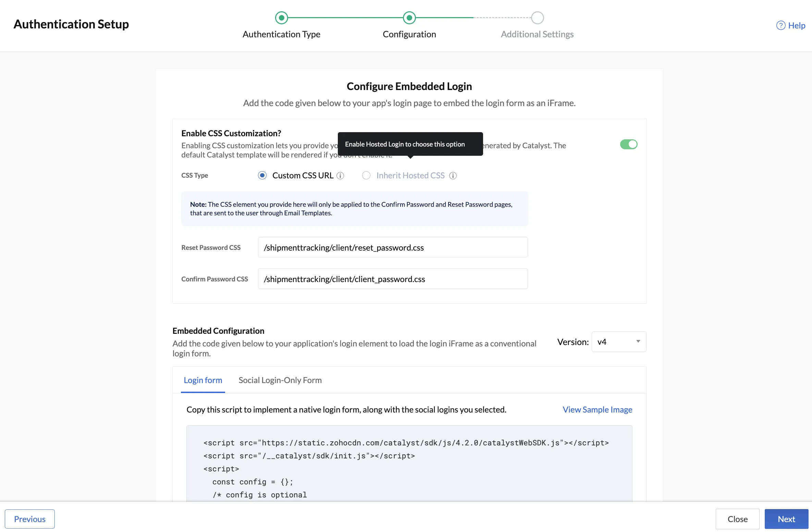
Task: Click the Next button
Action: pyautogui.click(x=786, y=519)
